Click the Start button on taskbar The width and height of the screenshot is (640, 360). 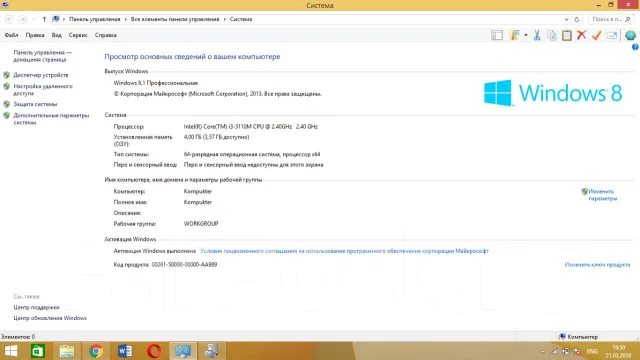(11, 351)
